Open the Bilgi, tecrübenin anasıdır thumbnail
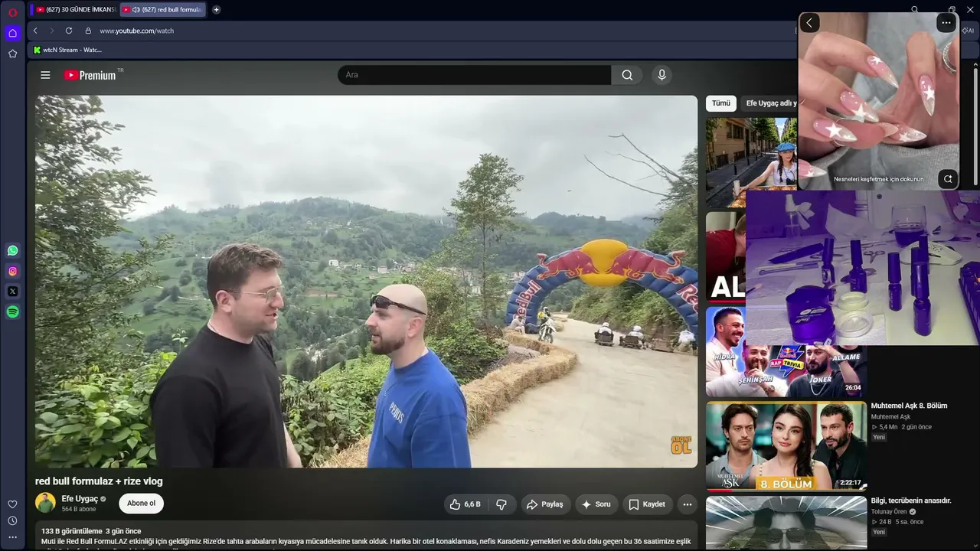Viewport: 980px width, 551px height. [786, 523]
